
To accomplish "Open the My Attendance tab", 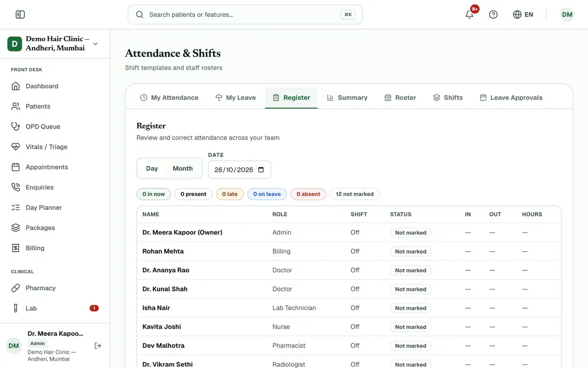I will click(169, 98).
